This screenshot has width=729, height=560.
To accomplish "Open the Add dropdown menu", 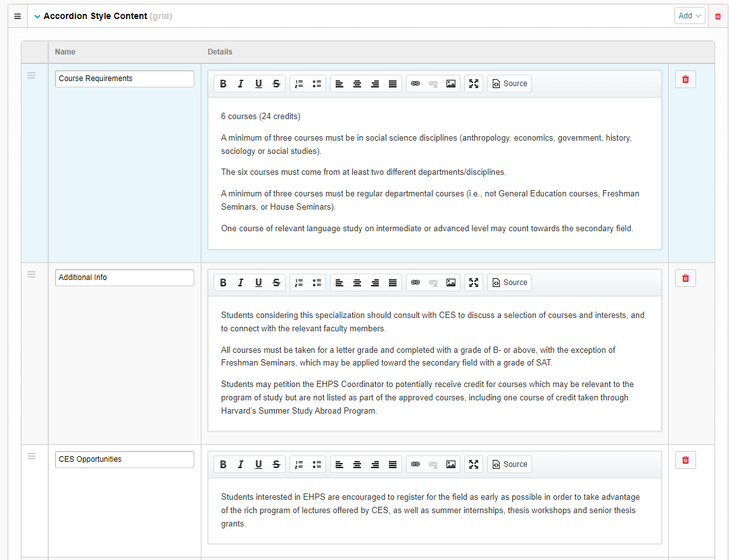I will point(690,16).
